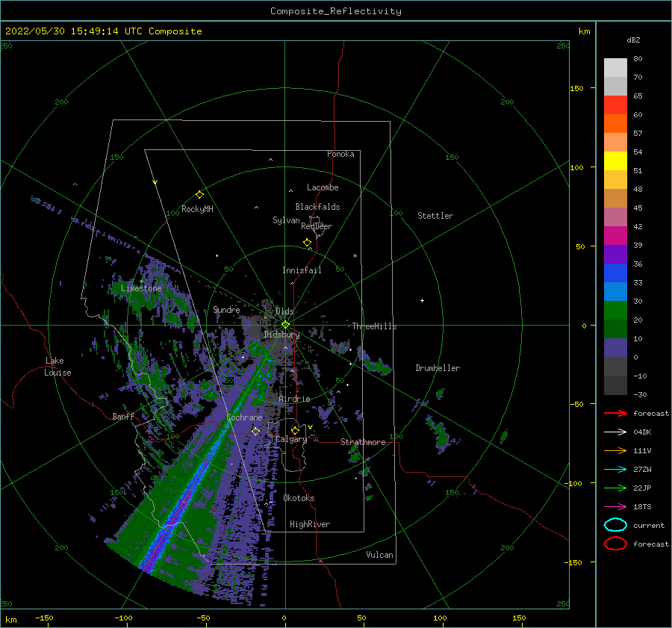Select the -30 value on dBZ scale
This screenshot has width=672, height=628.
click(x=640, y=394)
